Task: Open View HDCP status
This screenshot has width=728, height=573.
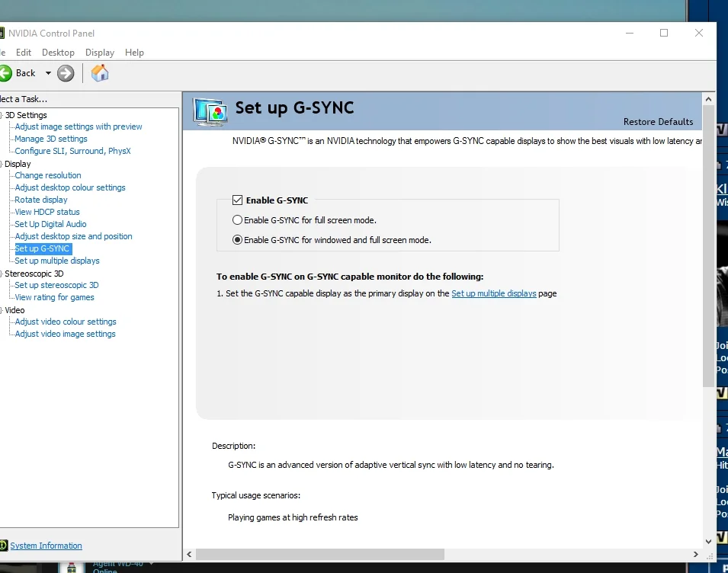Action: pyautogui.click(x=47, y=212)
